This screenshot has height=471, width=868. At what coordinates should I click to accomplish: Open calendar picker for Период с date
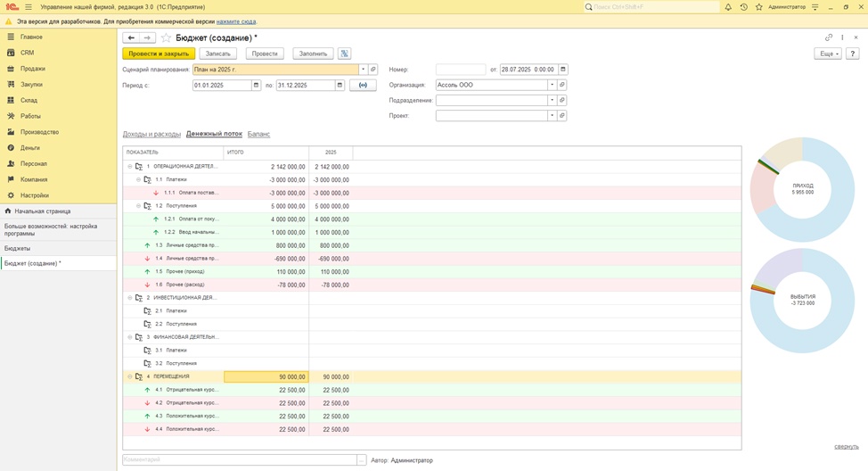coord(257,86)
